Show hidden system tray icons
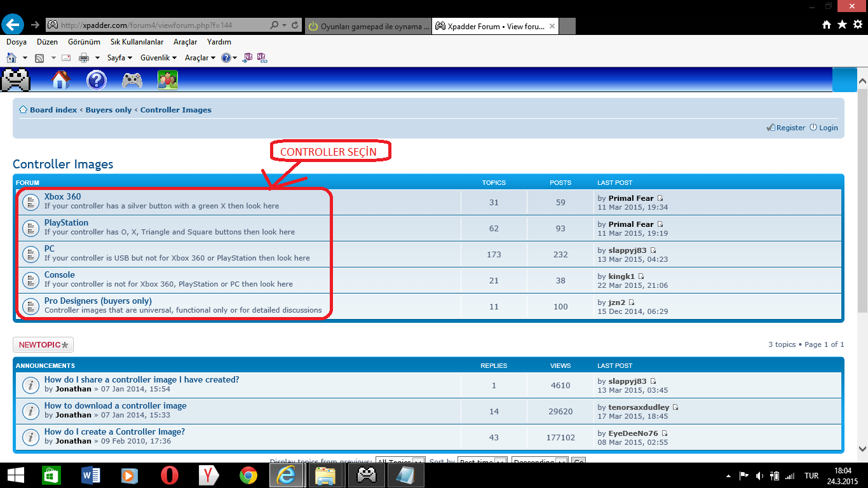This screenshot has width=868, height=488. pos(728,475)
